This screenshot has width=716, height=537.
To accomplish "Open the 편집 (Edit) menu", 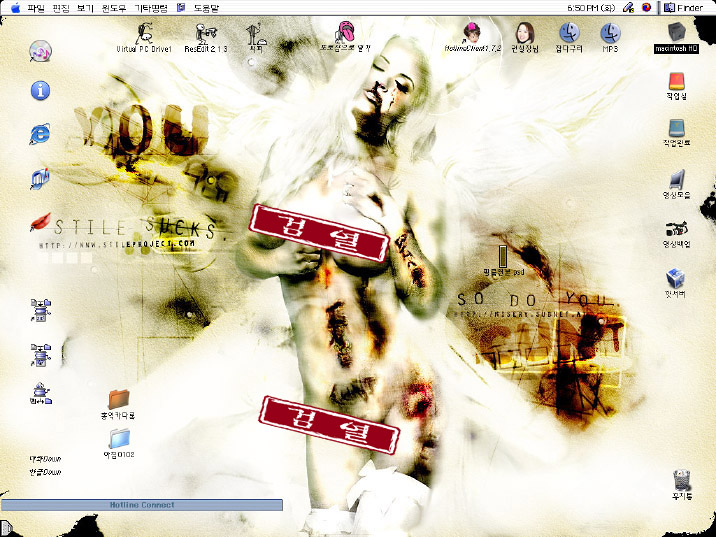I will point(61,7).
